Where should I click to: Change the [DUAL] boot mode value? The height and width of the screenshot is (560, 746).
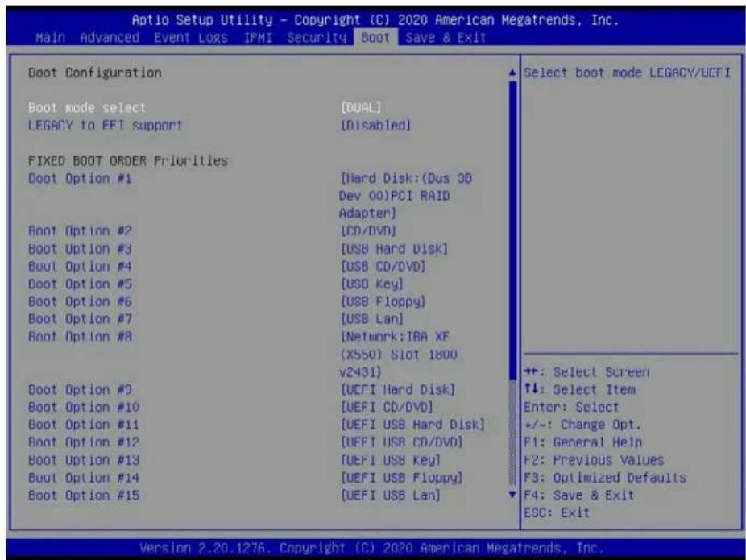pos(361,107)
